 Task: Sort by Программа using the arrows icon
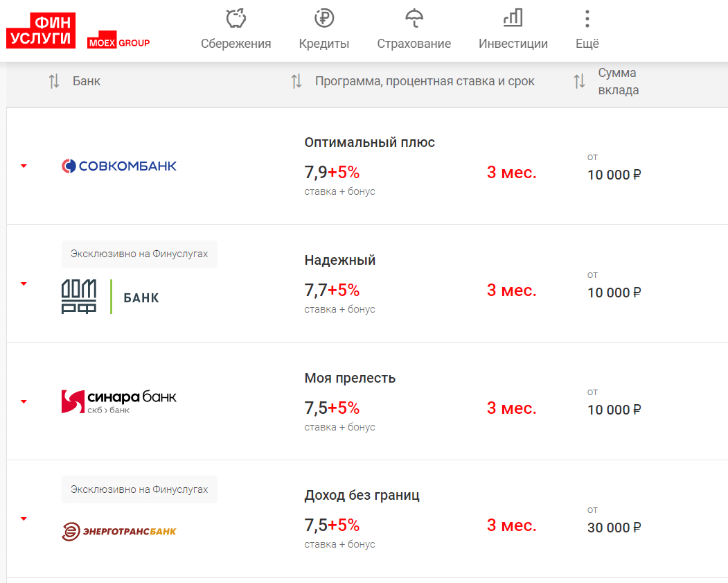pos(296,81)
